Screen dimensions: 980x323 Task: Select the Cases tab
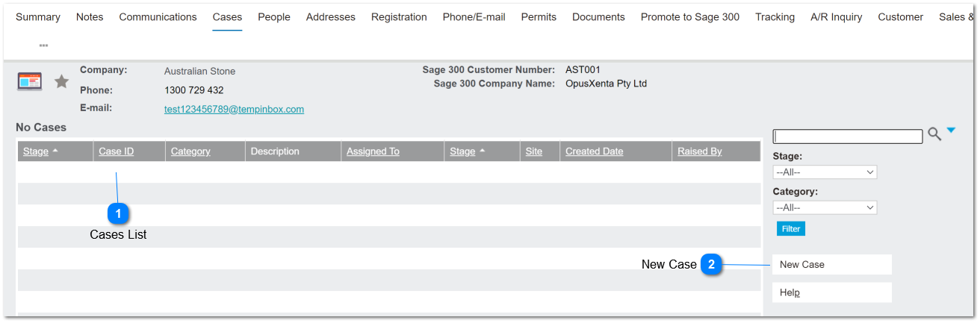pos(227,17)
